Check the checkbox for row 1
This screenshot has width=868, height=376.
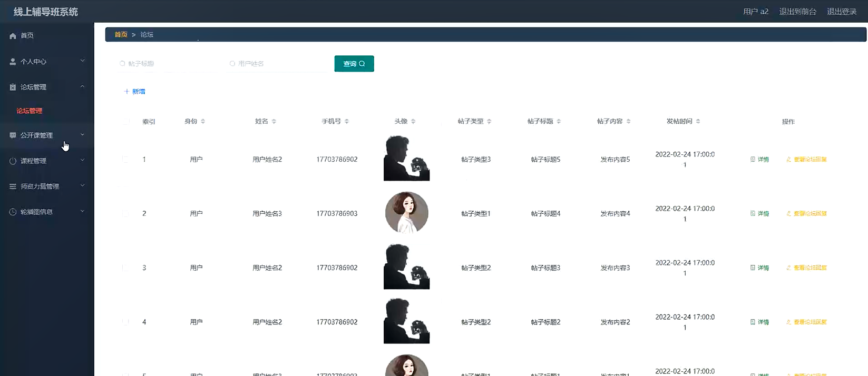(x=125, y=160)
